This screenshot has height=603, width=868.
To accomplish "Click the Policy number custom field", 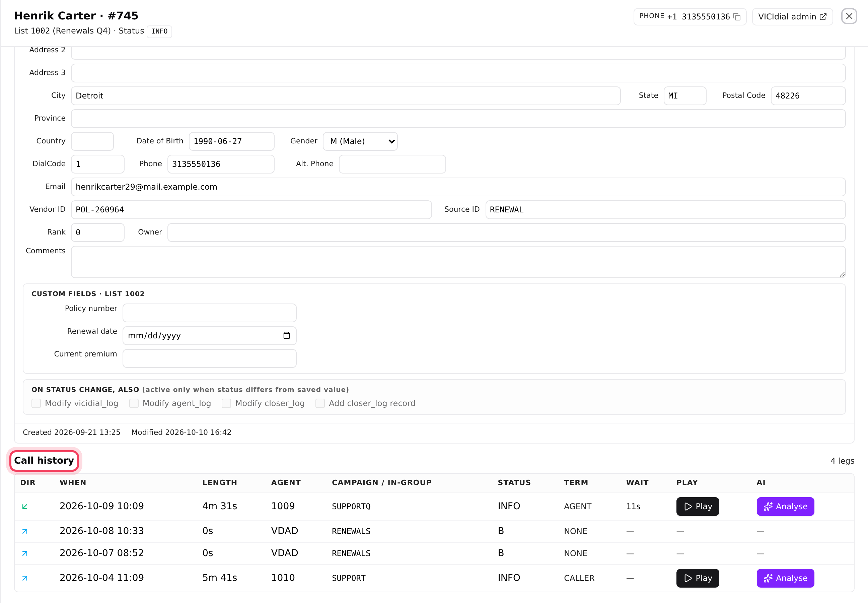I will click(x=209, y=313).
